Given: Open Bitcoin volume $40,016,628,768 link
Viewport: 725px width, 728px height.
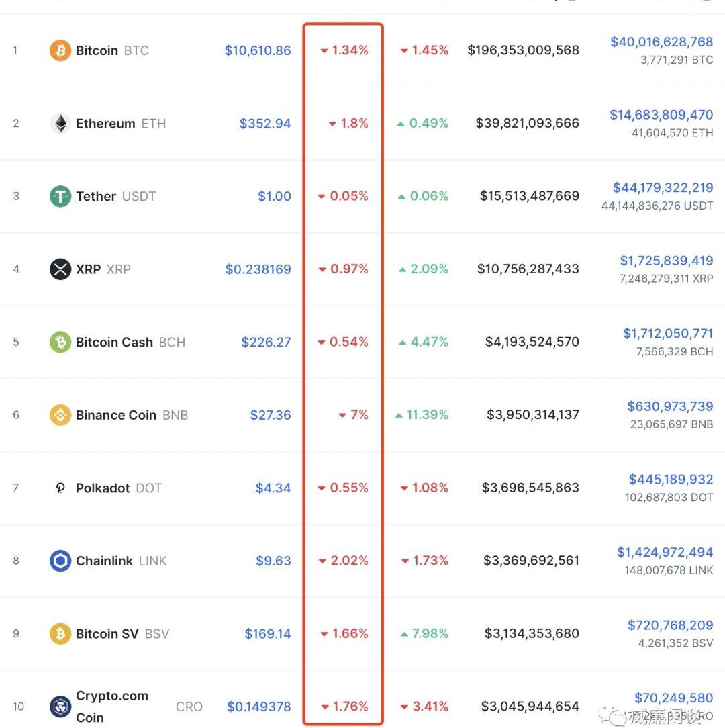Looking at the screenshot, I should pyautogui.click(x=661, y=42).
